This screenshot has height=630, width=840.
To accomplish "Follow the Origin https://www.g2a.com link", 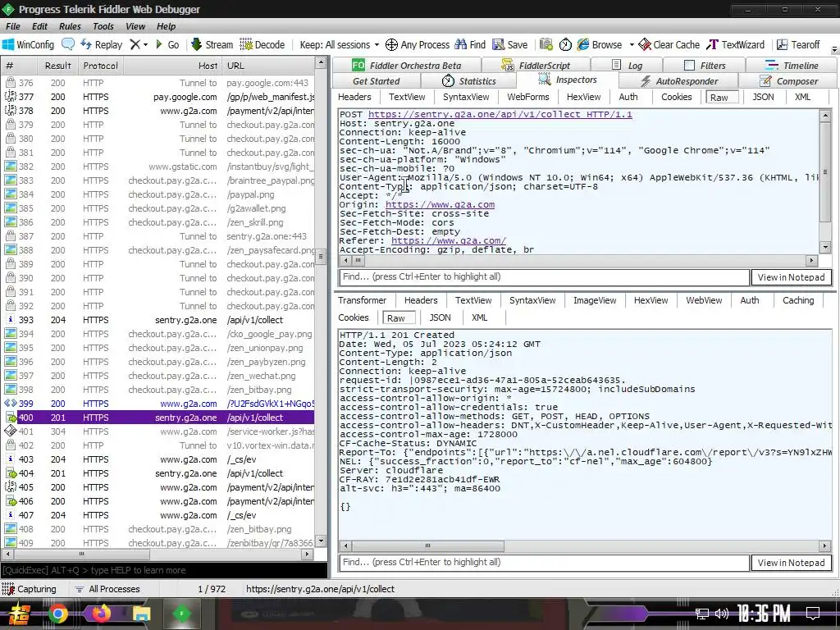I will point(440,204).
